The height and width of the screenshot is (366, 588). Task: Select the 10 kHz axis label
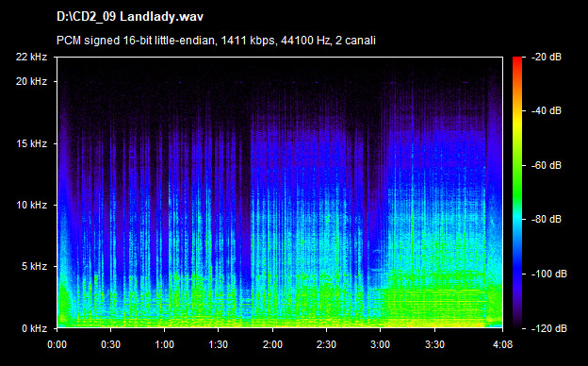31,205
